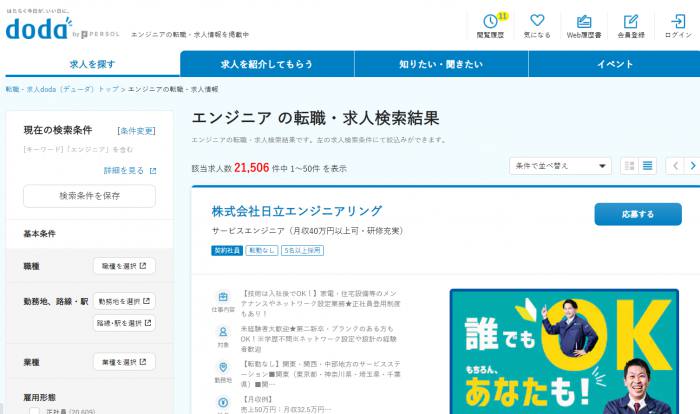Click the 21,506 result count text
The width and height of the screenshot is (700, 414).
click(251, 168)
